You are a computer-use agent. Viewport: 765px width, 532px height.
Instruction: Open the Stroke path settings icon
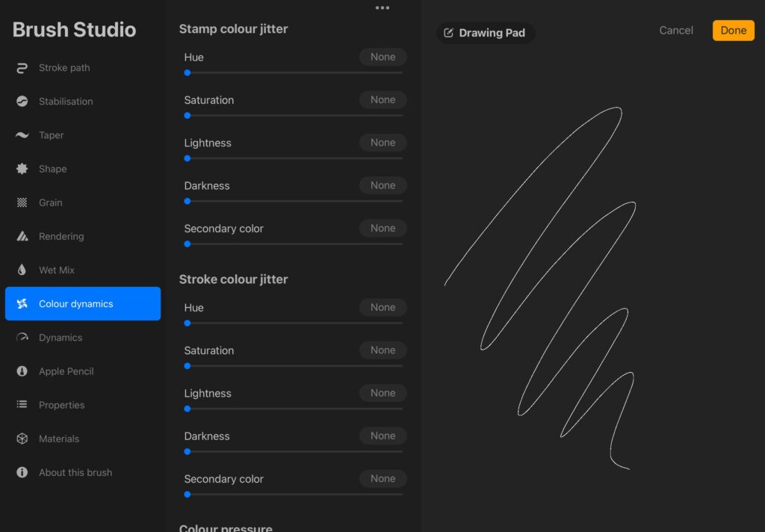click(x=22, y=68)
